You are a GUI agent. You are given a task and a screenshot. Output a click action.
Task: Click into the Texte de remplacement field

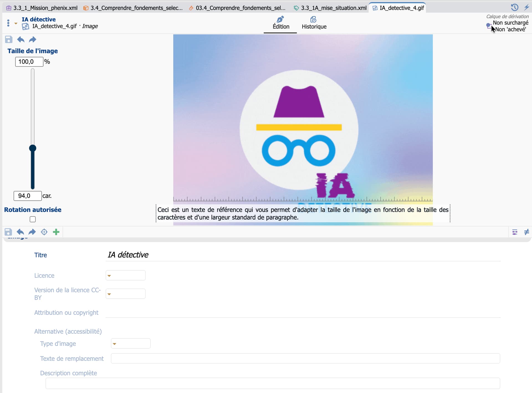coord(305,358)
